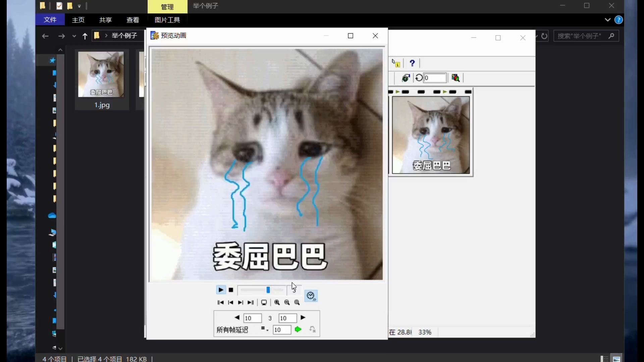Click 举个例子 in the address bar
Viewport: 644px width, 362px height.
[x=124, y=36]
